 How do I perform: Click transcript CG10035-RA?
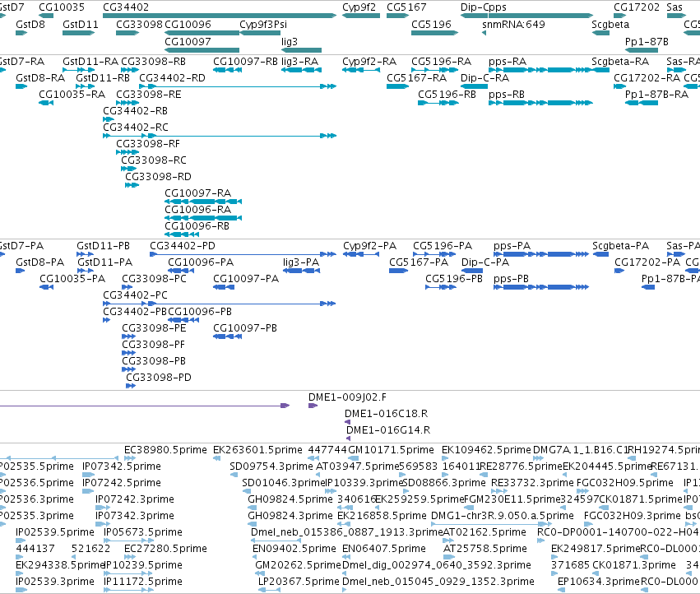point(46,103)
